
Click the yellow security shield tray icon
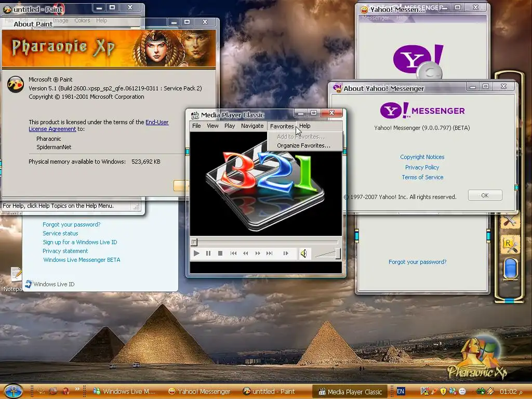pos(444,391)
